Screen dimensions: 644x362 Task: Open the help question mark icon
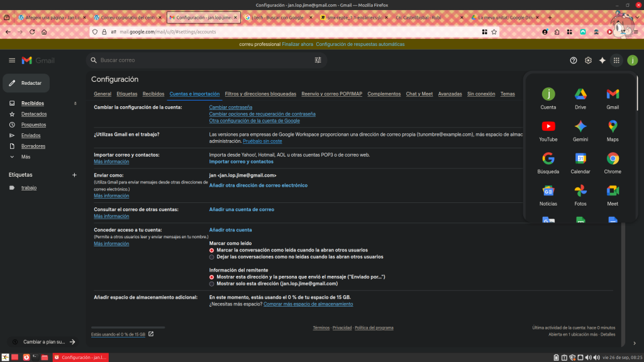[573, 60]
